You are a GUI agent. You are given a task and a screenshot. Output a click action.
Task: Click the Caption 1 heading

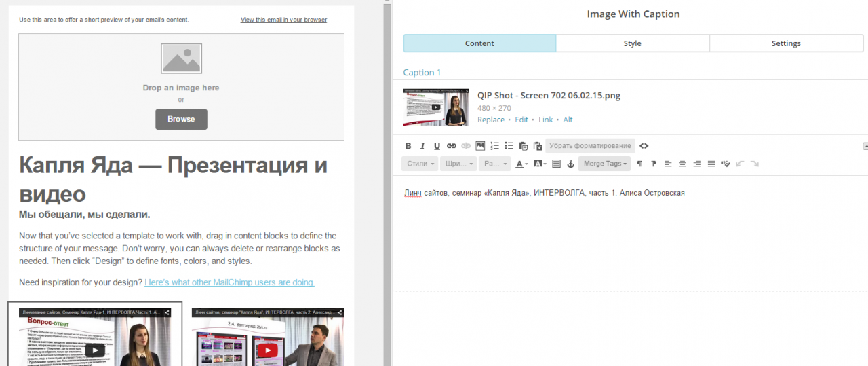(x=422, y=73)
